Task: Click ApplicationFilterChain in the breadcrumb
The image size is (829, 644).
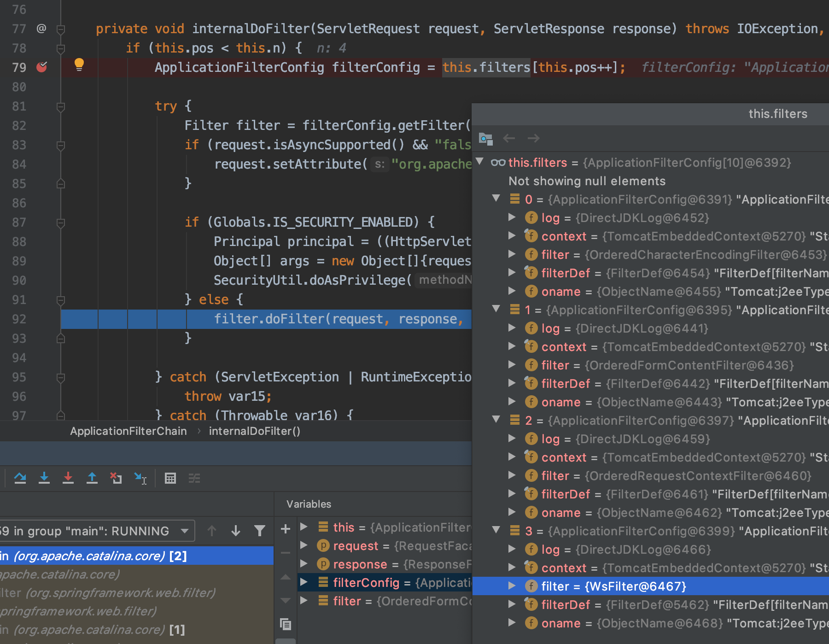Action: [x=128, y=431]
